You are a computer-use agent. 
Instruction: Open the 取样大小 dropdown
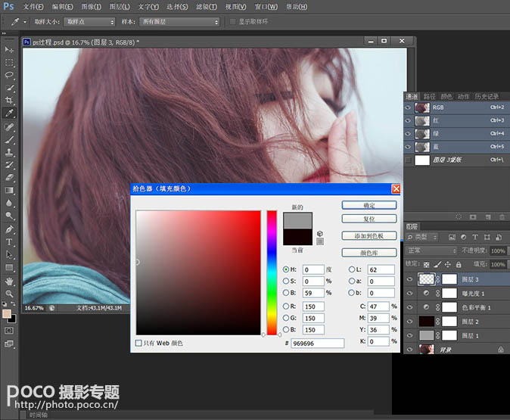pyautogui.click(x=89, y=22)
